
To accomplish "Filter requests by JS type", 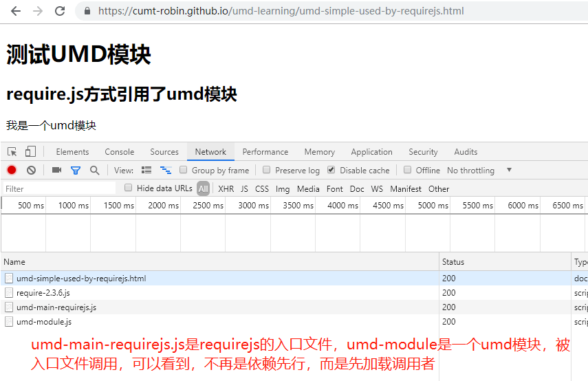I will coord(244,188).
